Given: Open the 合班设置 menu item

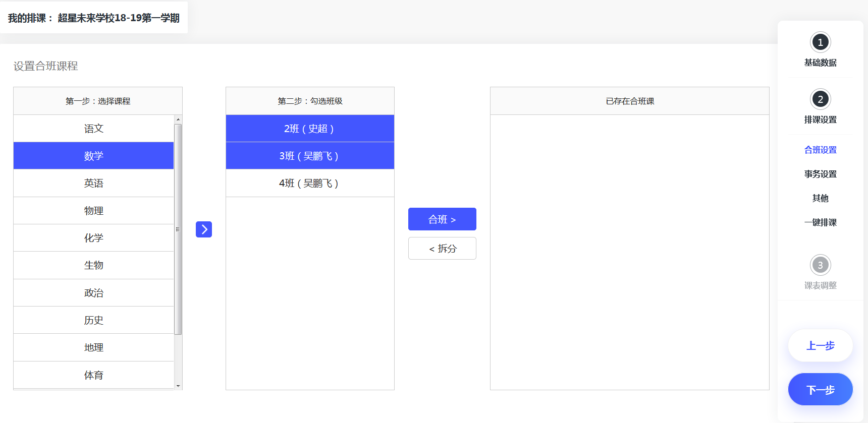Looking at the screenshot, I should coord(820,150).
